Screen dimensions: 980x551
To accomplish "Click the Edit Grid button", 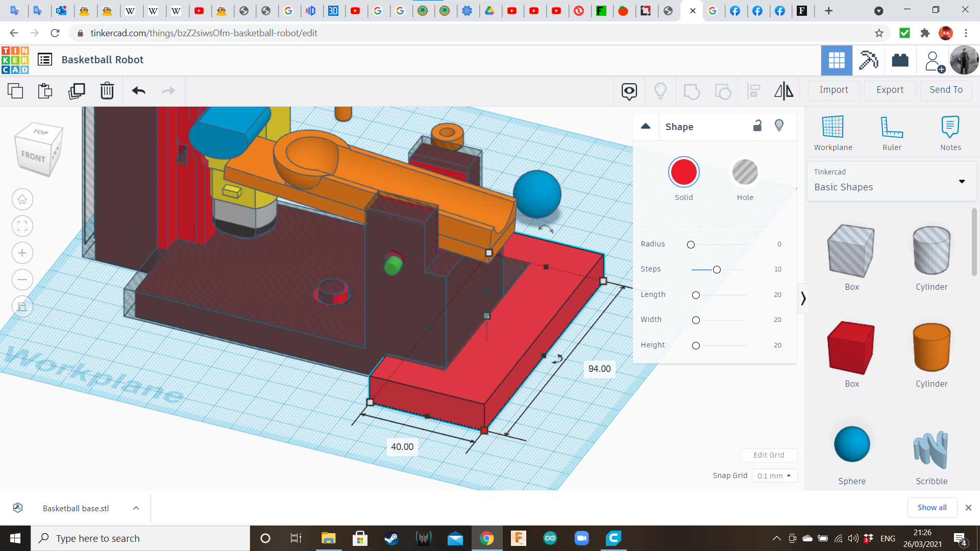I will [x=769, y=455].
